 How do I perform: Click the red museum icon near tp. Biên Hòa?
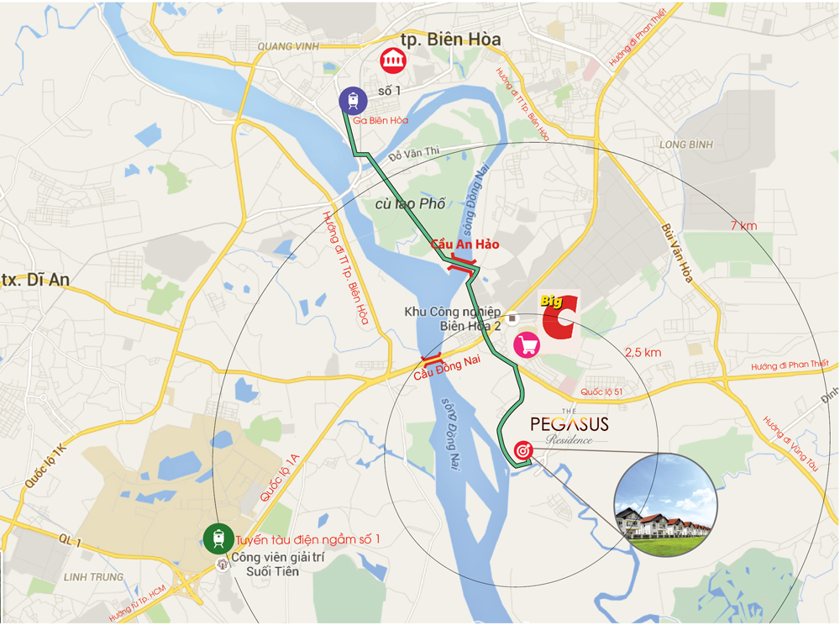[x=393, y=60]
